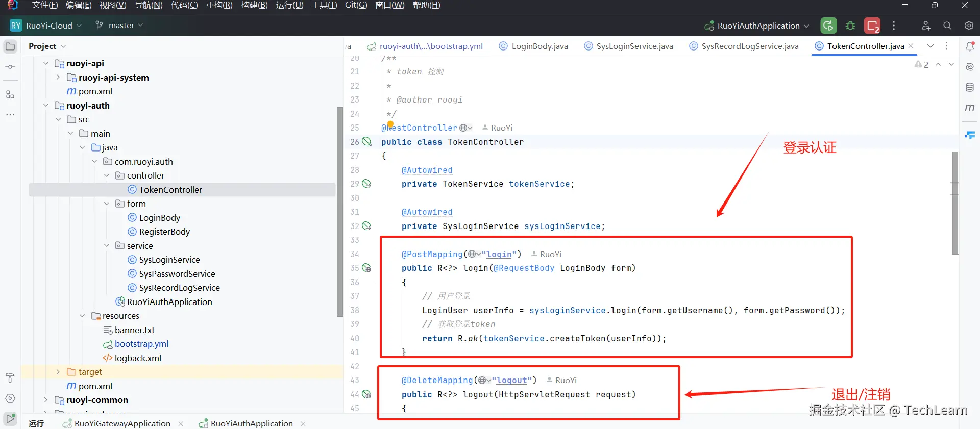Click the gutter bean icon on line 26
Screen dimensions: 980x429
pos(366,142)
